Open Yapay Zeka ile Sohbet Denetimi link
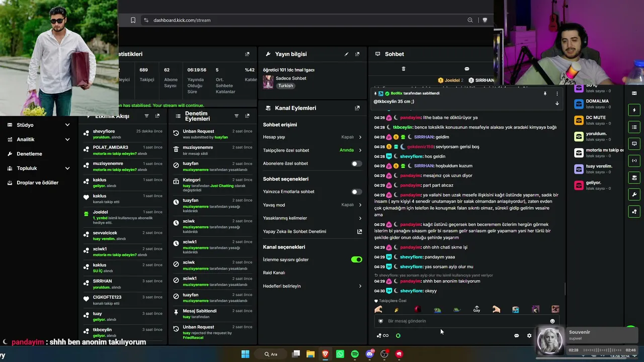The height and width of the screenshot is (362, 644). pos(312,231)
